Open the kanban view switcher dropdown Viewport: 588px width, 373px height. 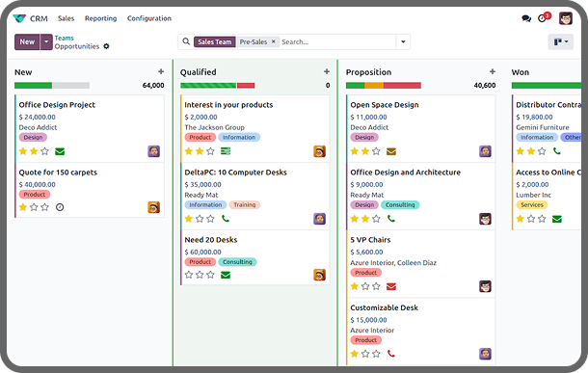pos(561,41)
